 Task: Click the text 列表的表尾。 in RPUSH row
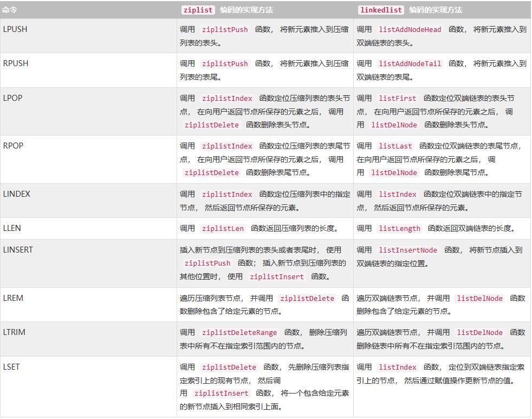[200, 77]
